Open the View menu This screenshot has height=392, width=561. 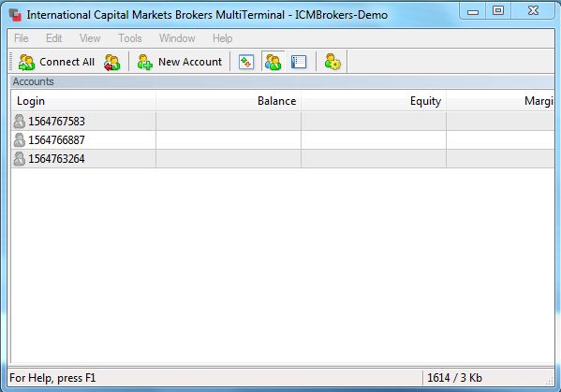click(x=90, y=38)
